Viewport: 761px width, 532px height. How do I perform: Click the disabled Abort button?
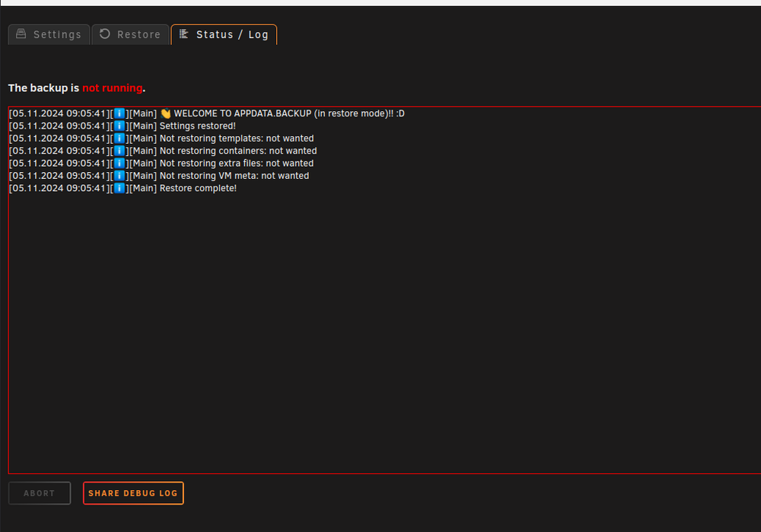(x=40, y=493)
